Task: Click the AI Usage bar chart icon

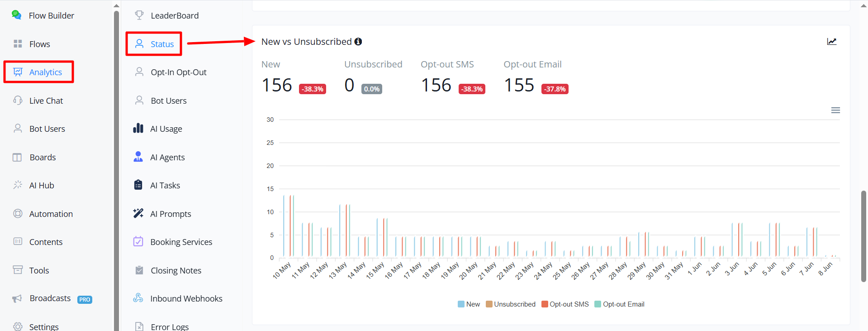Action: 138,129
